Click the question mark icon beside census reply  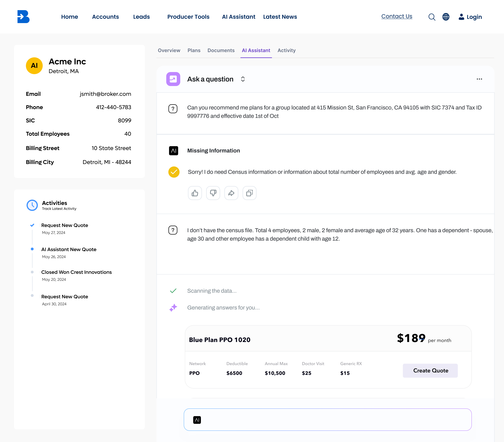click(x=173, y=230)
